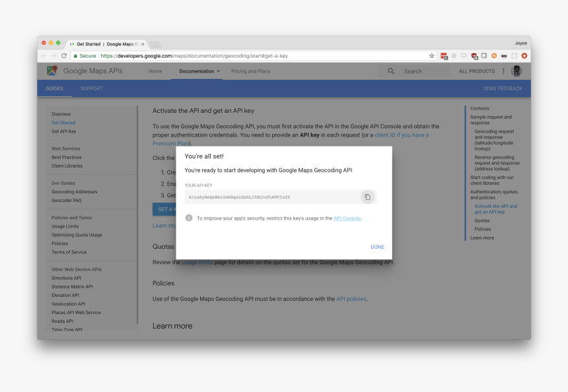This screenshot has width=568, height=392.
Task: Click the info icon beside the security tip
Action: click(189, 218)
